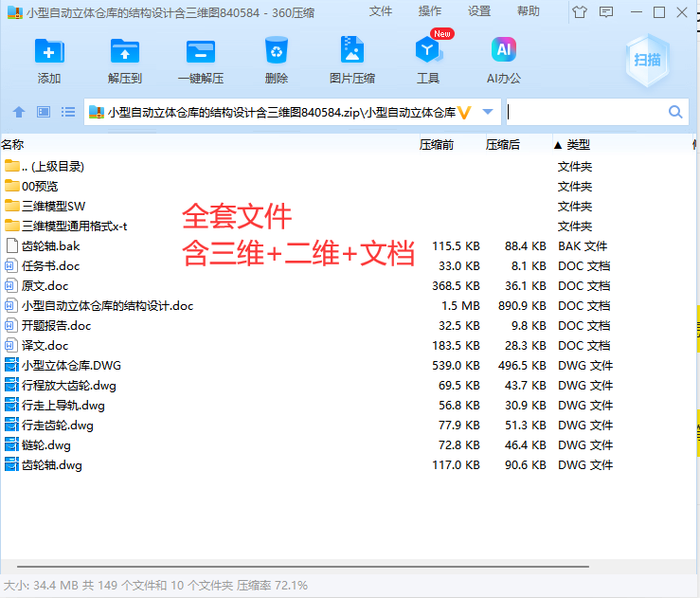Image resolution: width=700 pixels, height=598 pixels.
Task: Select the 齿轮轴.bak file icon
Action: click(x=12, y=245)
